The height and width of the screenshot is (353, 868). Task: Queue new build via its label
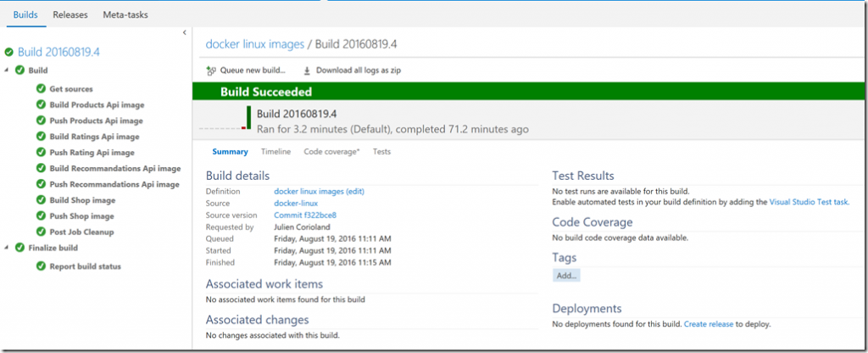253,70
